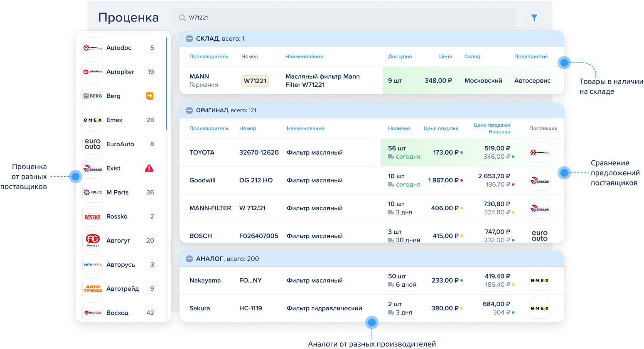Click the Rossko supplier logo
The height and width of the screenshot is (349, 644).
click(x=92, y=216)
